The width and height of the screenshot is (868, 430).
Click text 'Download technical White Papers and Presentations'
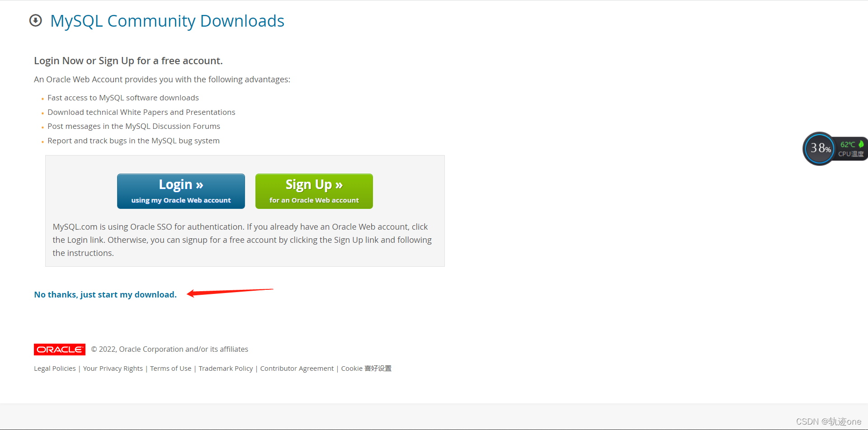(x=142, y=112)
